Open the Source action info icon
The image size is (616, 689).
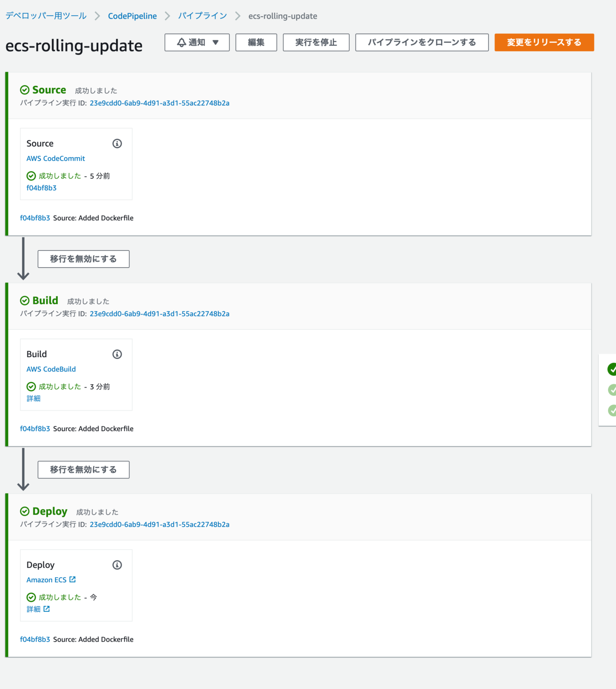click(117, 144)
